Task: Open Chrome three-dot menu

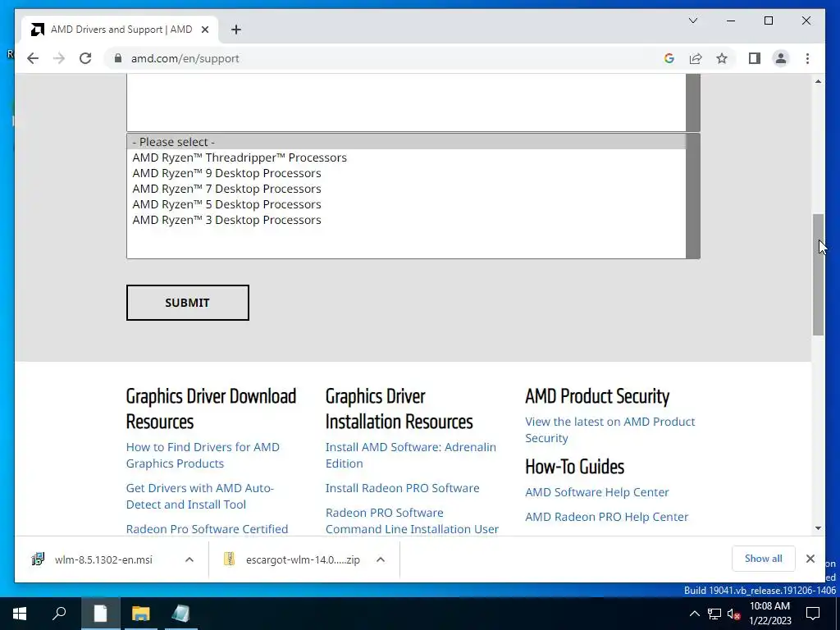Action: click(x=807, y=58)
